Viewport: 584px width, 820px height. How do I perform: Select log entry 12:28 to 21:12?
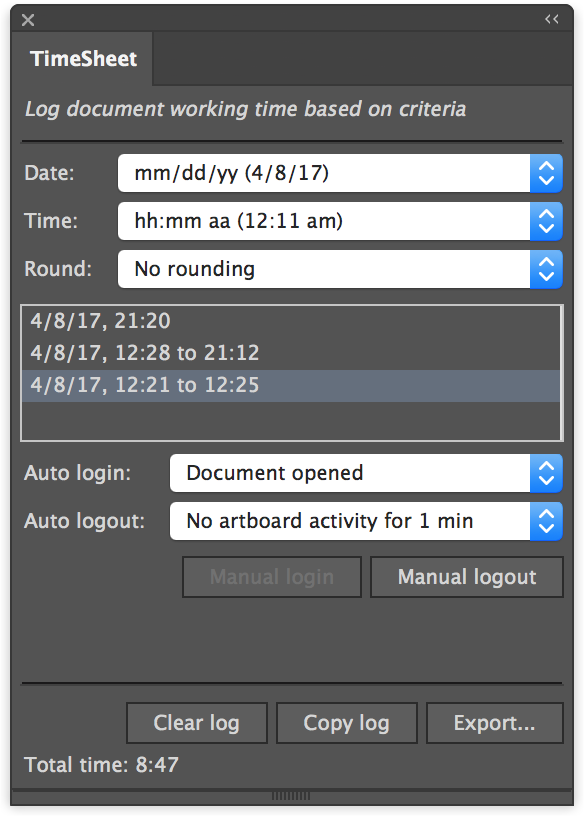[x=291, y=353]
